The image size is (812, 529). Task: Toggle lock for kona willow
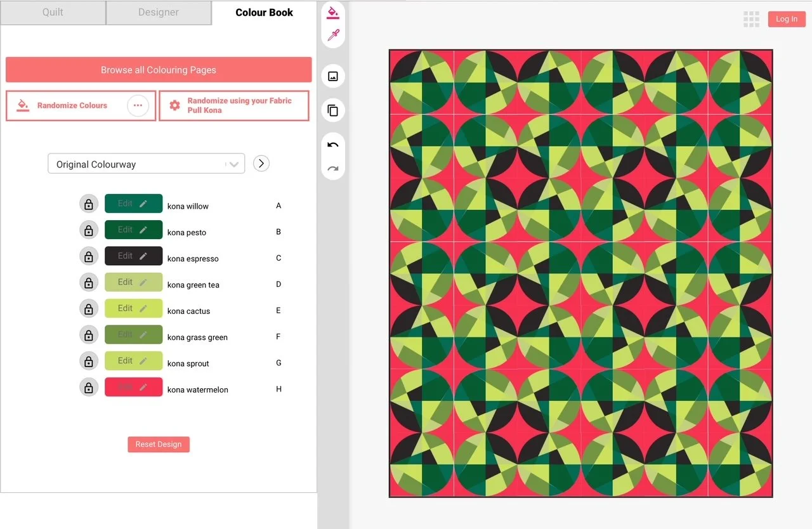point(89,204)
